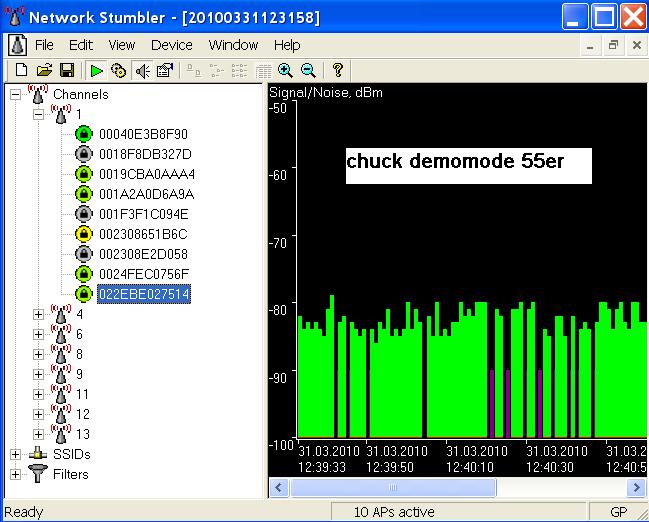This screenshot has height=522, width=649.
Task: Open the Help menu
Action: [x=287, y=45]
